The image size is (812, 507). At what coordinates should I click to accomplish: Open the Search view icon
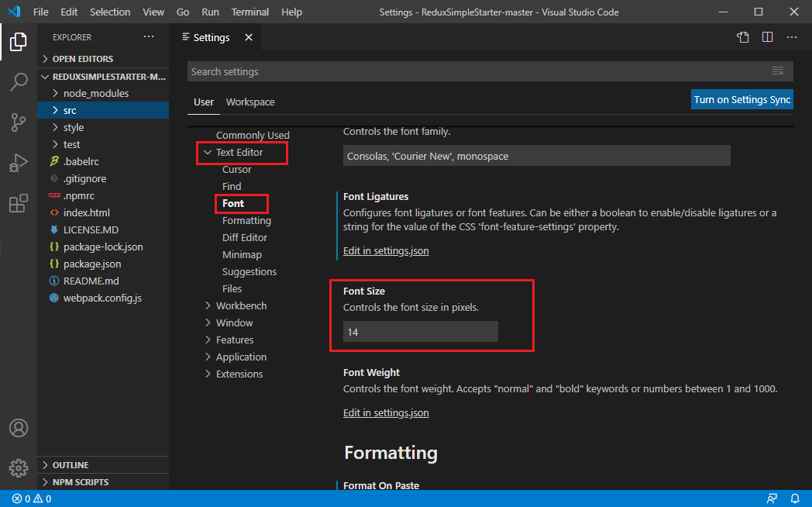point(18,82)
